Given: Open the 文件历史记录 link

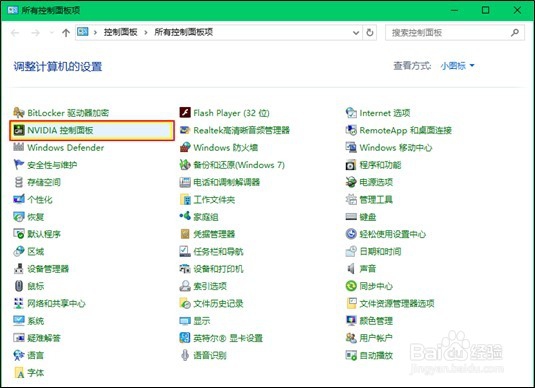Looking at the screenshot, I should coord(218,303).
